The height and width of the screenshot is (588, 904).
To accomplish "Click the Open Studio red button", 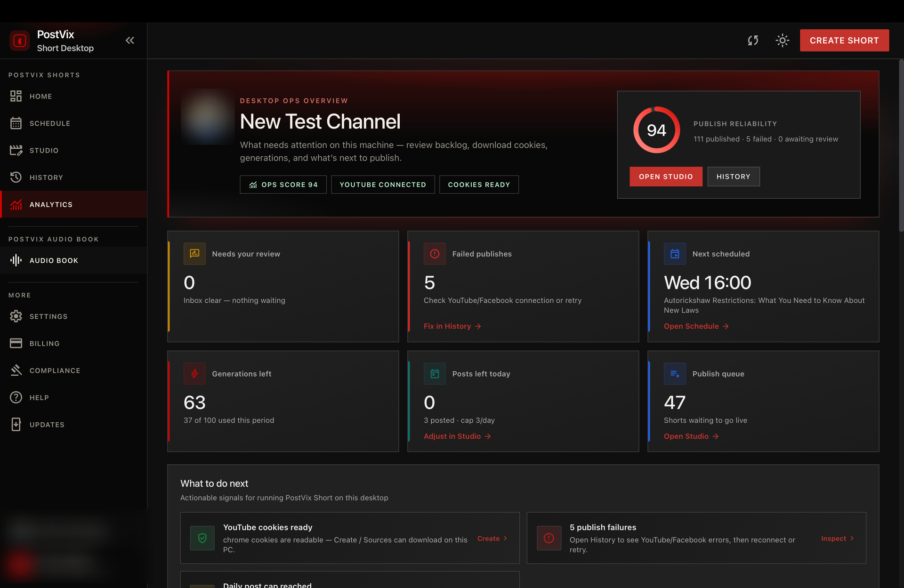I will coord(666,177).
